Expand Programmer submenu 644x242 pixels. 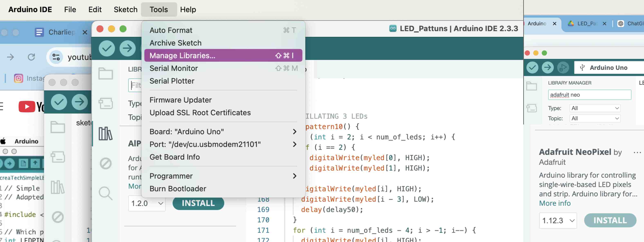tap(223, 176)
